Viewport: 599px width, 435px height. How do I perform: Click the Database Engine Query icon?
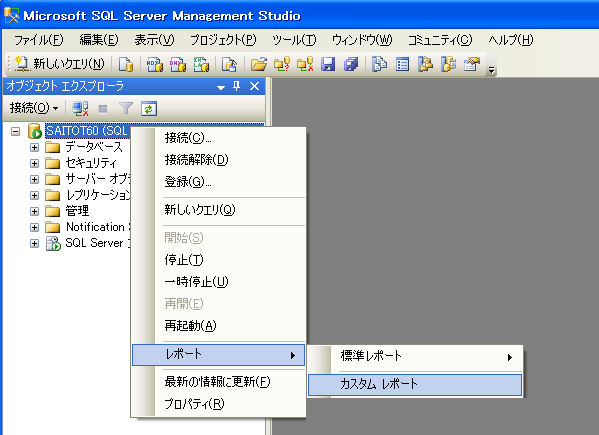[x=126, y=64]
